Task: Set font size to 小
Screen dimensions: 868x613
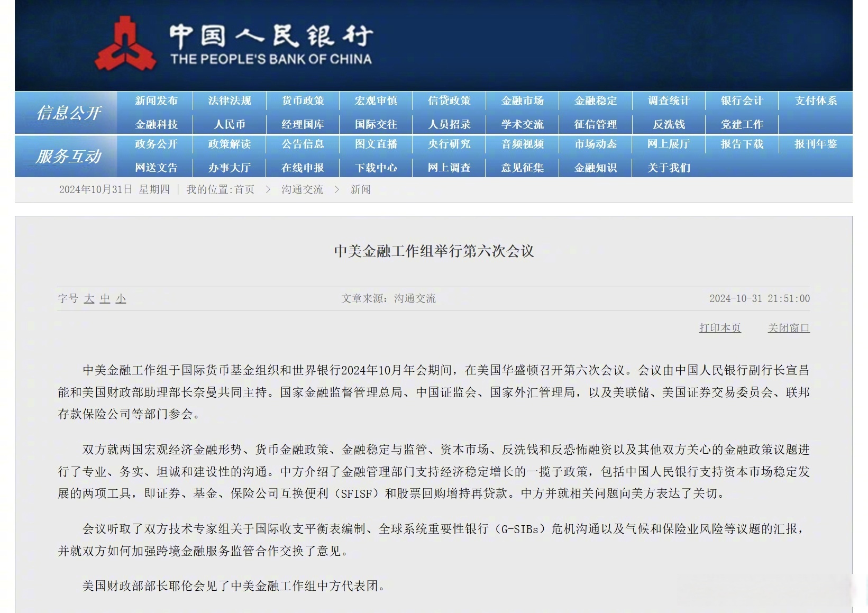Action: coord(120,298)
